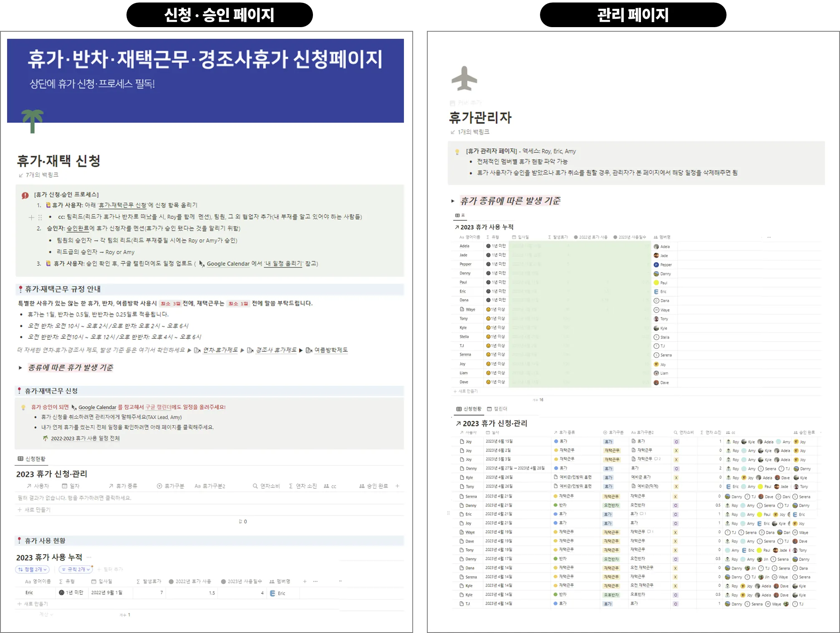Open the 계산 dropdown under the Eric row

(x=46, y=614)
